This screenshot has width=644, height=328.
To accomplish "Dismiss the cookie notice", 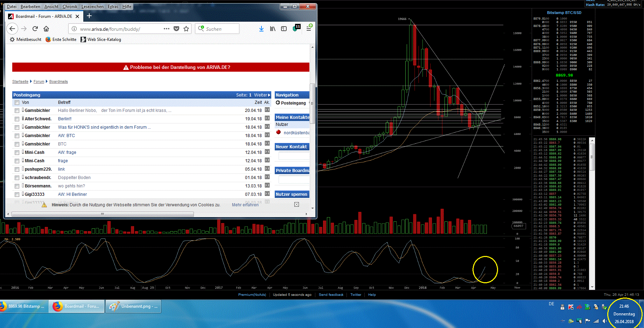I will point(296,205).
